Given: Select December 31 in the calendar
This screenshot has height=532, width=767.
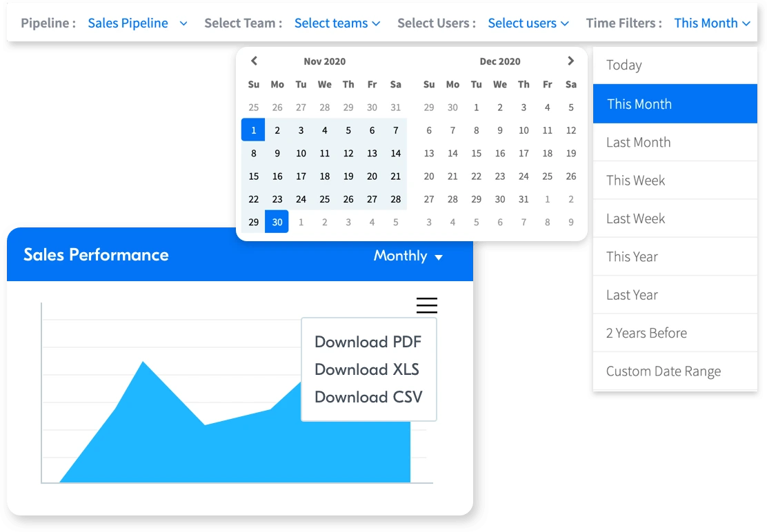Looking at the screenshot, I should click(524, 199).
